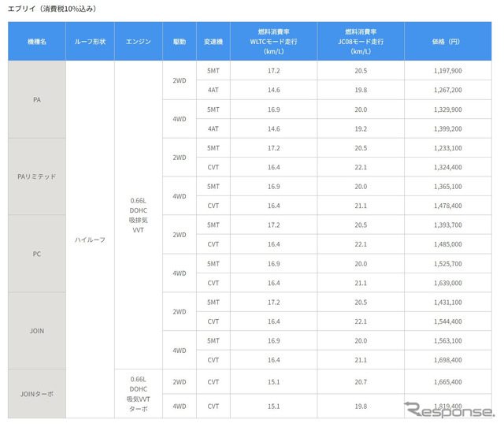Click the PAリミテッド model name cell
This screenshot has height=427, width=504.
click(37, 176)
